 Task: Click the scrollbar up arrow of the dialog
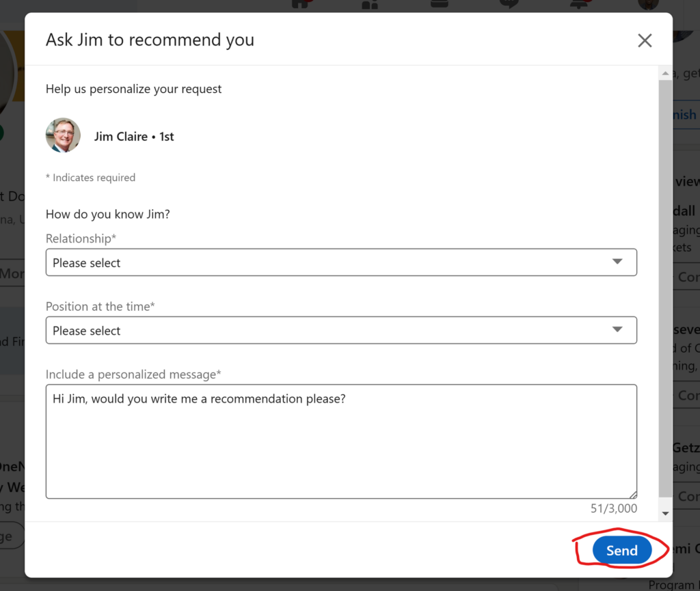(664, 73)
